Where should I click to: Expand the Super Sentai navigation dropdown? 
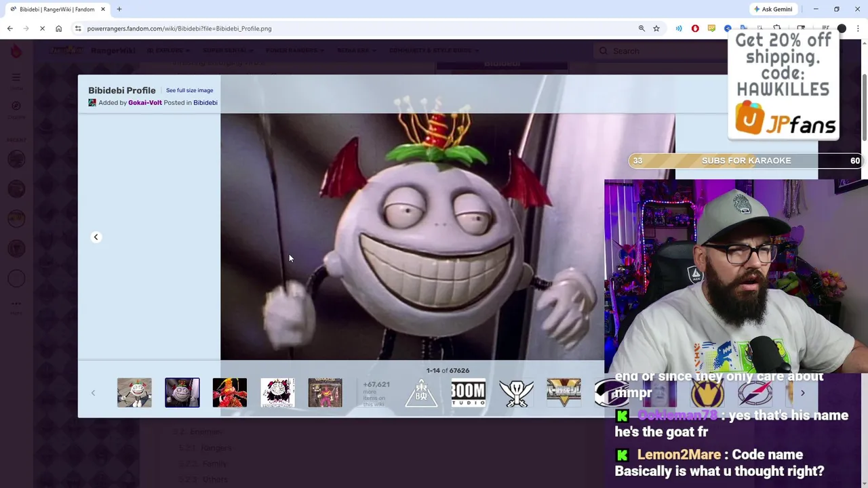tap(227, 50)
